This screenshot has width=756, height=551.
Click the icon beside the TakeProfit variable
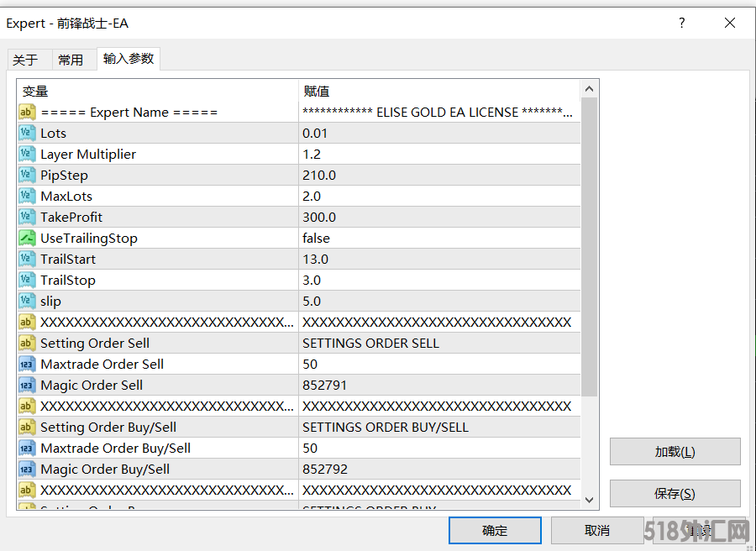click(x=27, y=217)
